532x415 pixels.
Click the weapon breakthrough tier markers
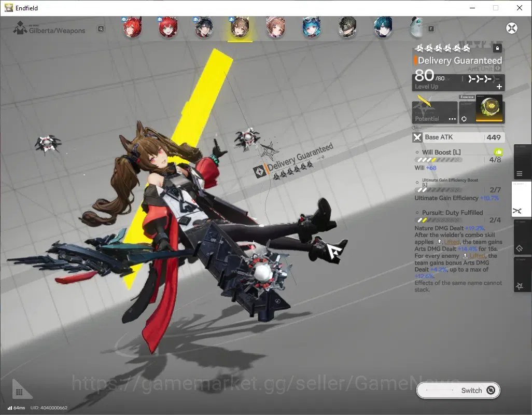point(483,79)
